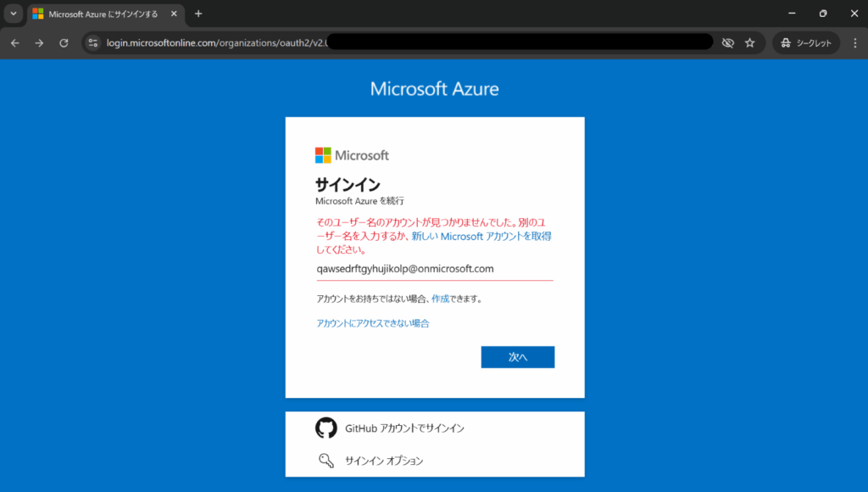Go forward in browser history
This screenshot has height=492, width=868.
click(39, 42)
